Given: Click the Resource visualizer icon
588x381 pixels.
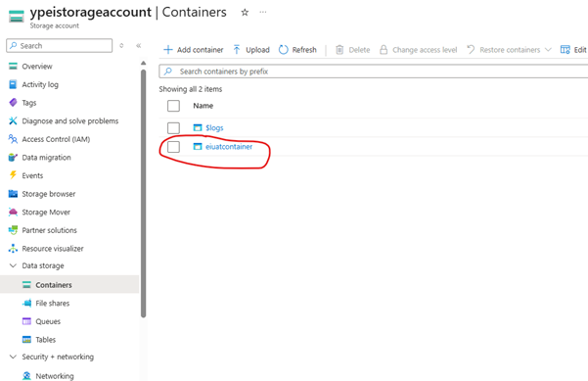Looking at the screenshot, I should click(13, 249).
